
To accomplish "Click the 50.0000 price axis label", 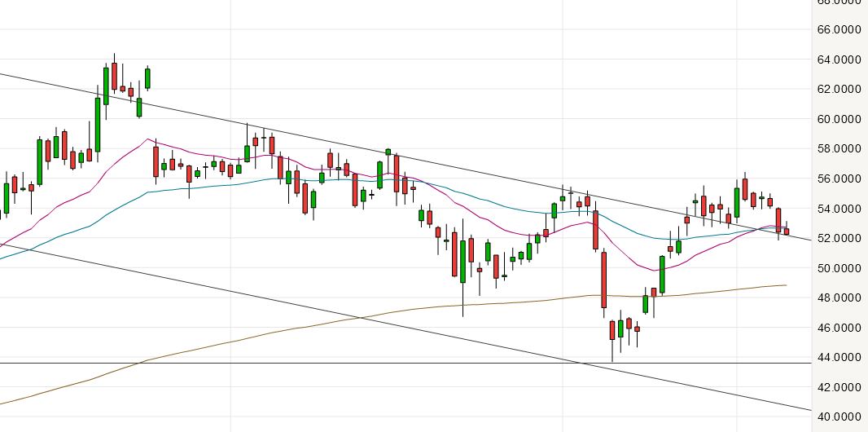I will coord(839,268).
